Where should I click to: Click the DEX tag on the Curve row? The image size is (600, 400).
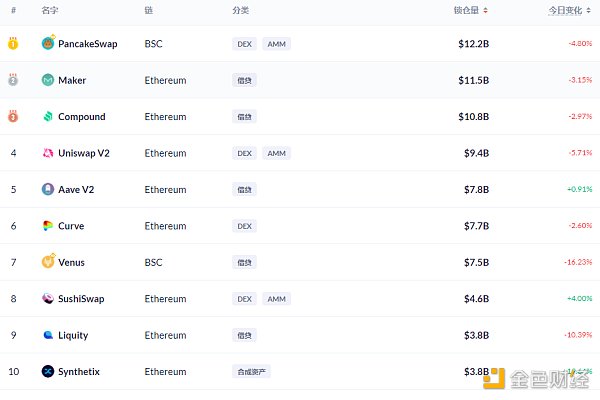tap(244, 226)
